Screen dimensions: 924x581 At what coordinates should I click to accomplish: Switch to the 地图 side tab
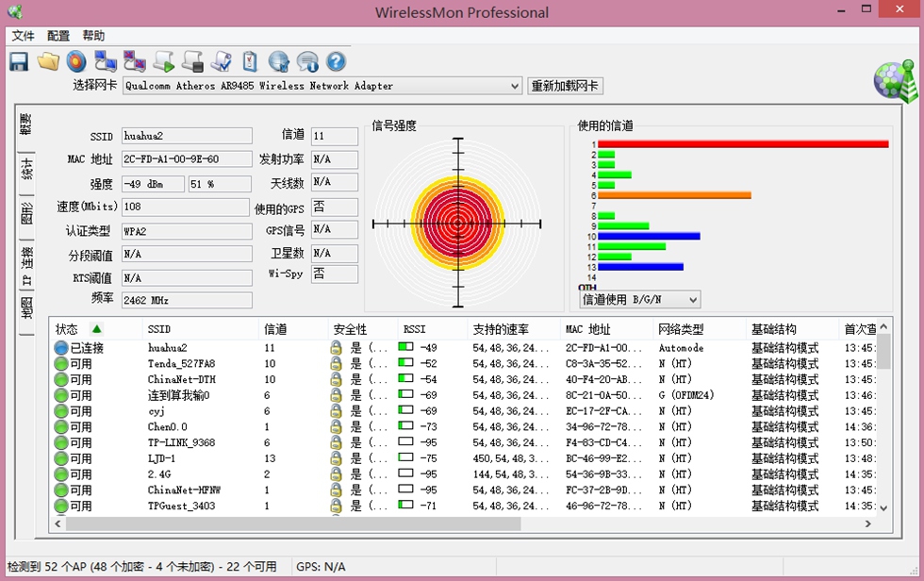point(26,307)
